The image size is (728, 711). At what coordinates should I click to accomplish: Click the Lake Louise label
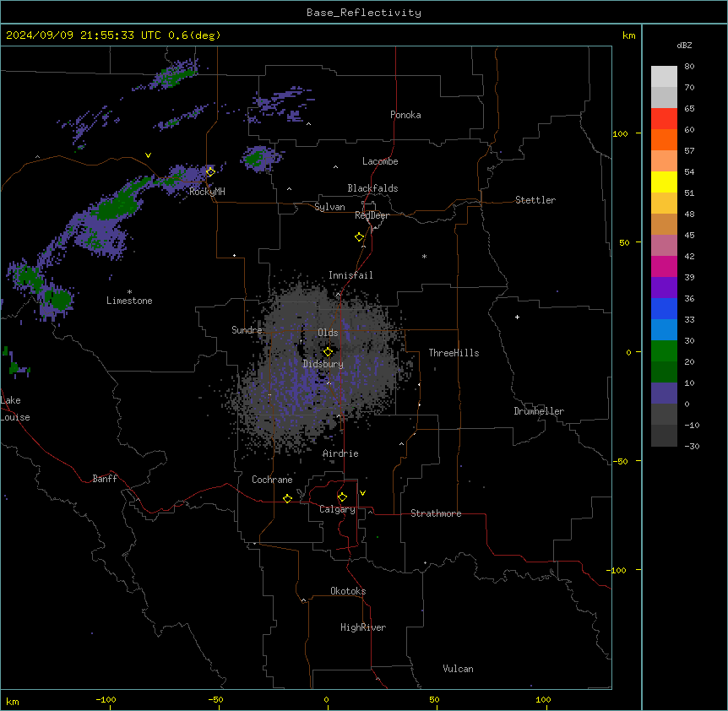point(15,409)
